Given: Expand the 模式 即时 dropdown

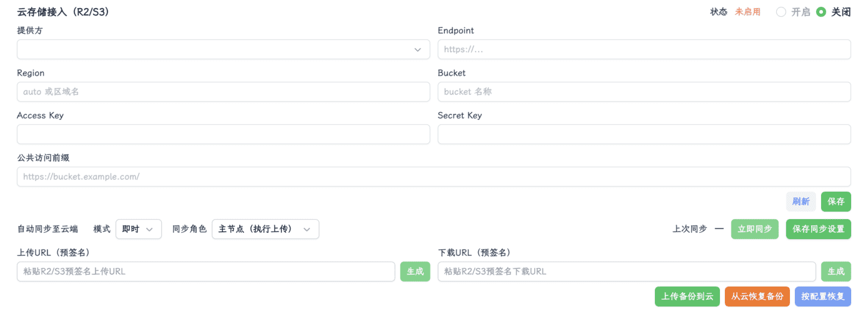Looking at the screenshot, I should 138,229.
